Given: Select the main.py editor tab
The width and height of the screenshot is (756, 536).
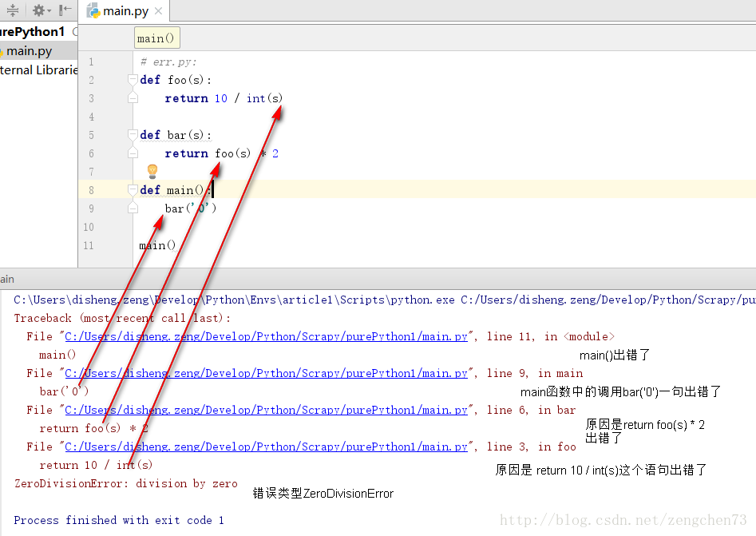Looking at the screenshot, I should point(125,10).
